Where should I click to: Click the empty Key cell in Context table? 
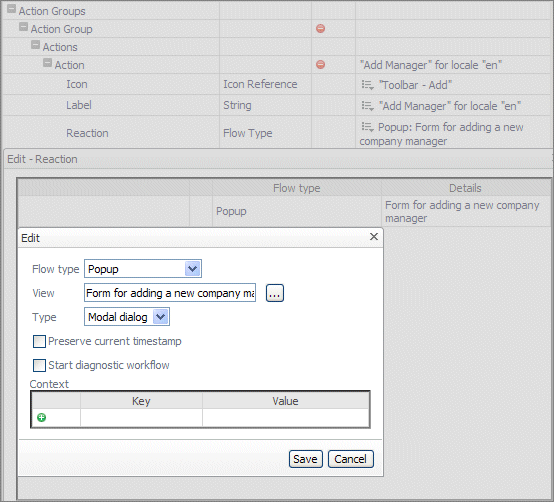coord(141,418)
